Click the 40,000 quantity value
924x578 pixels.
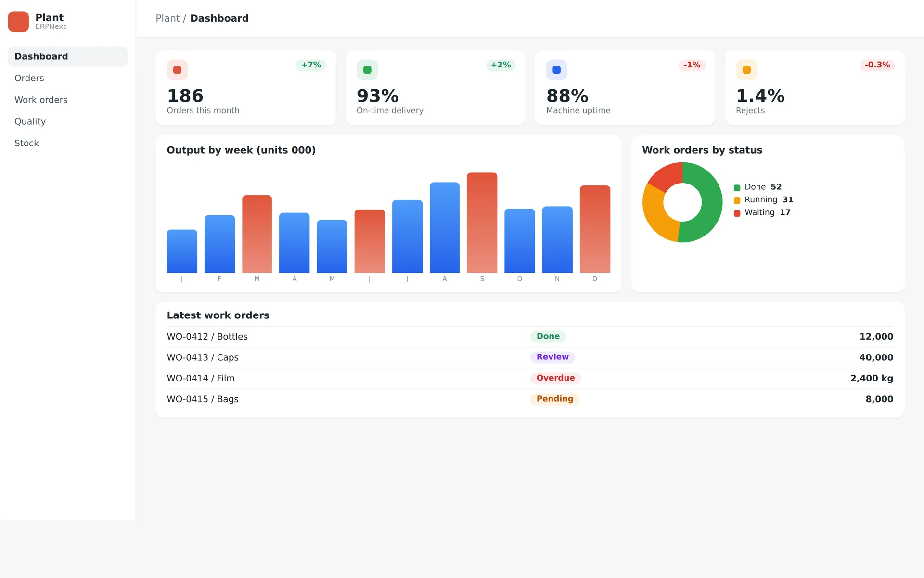pyautogui.click(x=876, y=357)
